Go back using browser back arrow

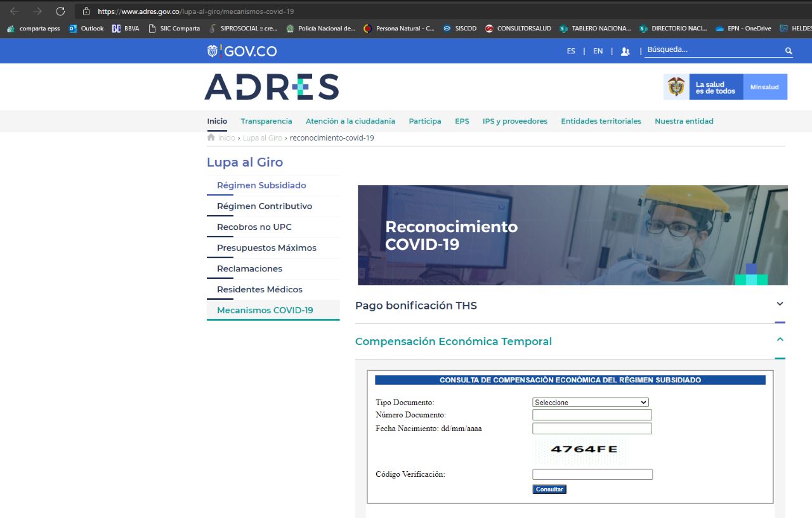pos(14,11)
